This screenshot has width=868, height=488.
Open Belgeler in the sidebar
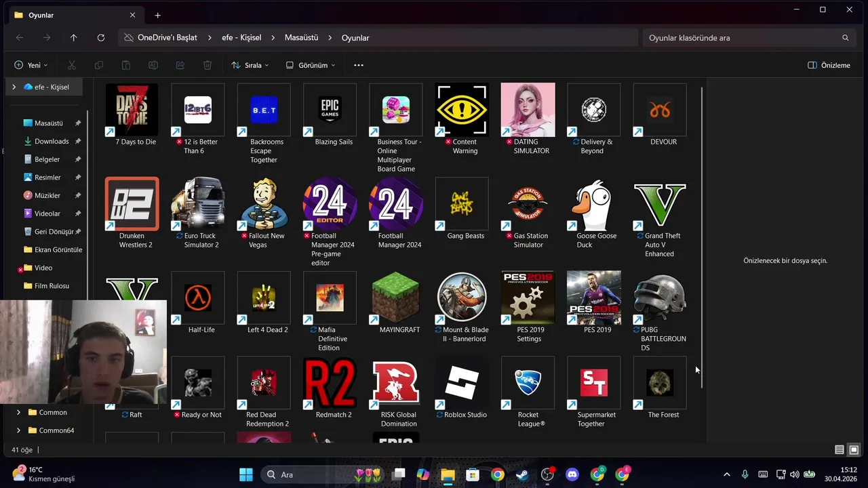[x=47, y=159]
